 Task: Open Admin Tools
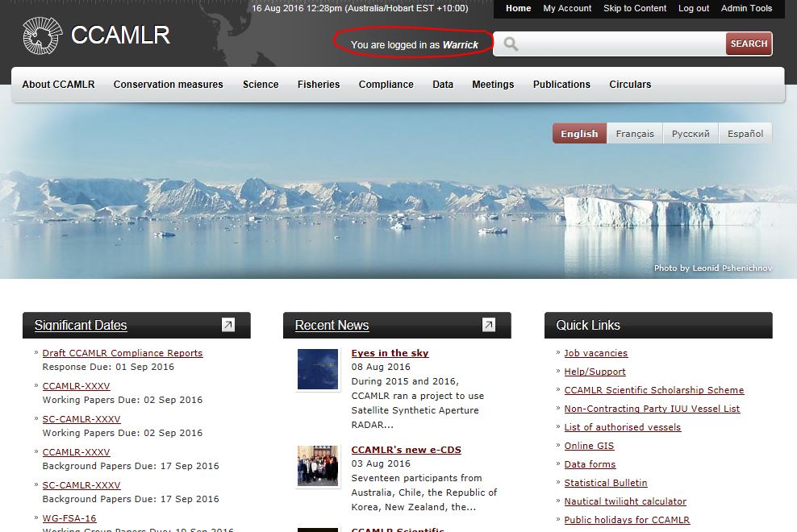tap(746, 8)
